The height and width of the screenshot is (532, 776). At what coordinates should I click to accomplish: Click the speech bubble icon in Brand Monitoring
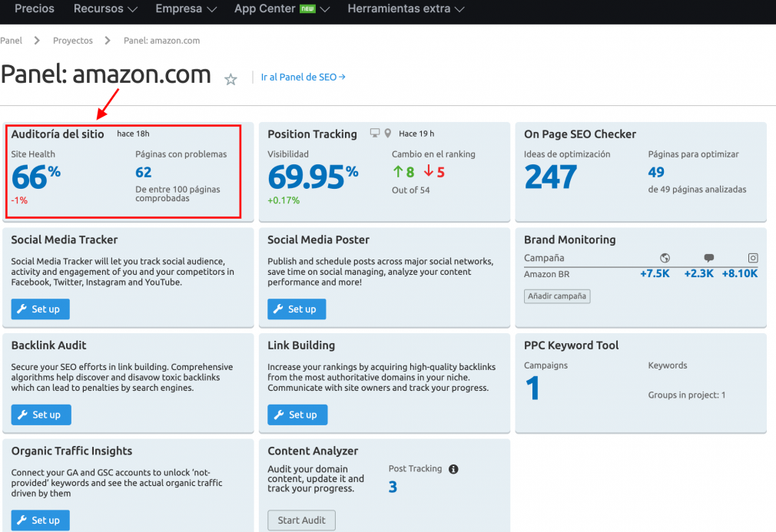pyautogui.click(x=708, y=258)
